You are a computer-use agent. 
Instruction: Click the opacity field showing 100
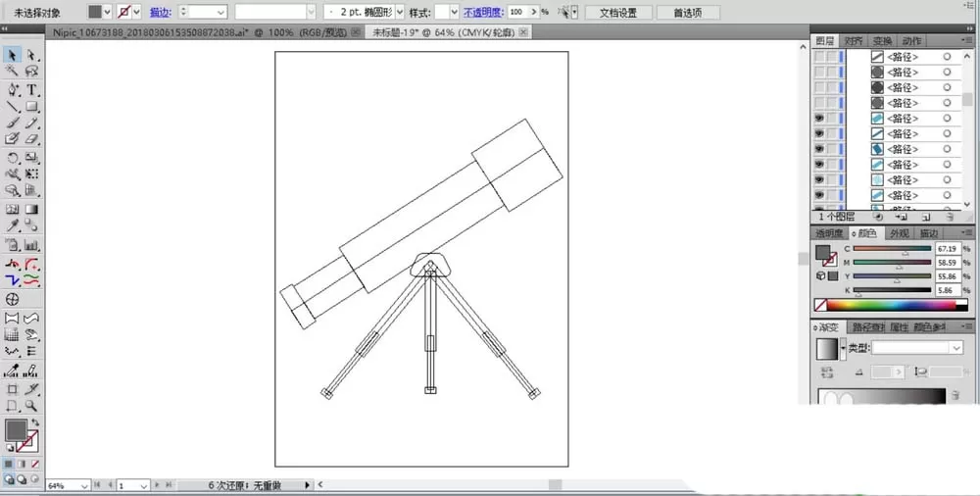[x=517, y=12]
